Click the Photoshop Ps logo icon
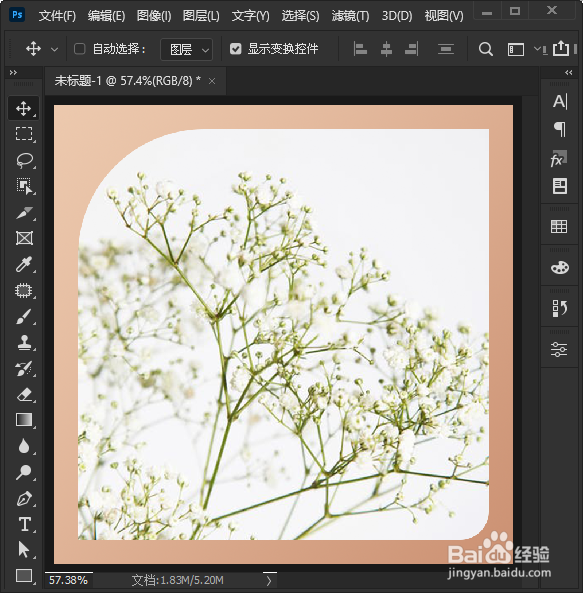 click(17, 15)
